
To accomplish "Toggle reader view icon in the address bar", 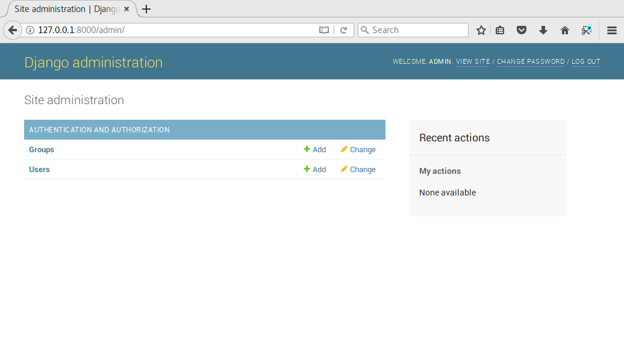I will point(324,30).
